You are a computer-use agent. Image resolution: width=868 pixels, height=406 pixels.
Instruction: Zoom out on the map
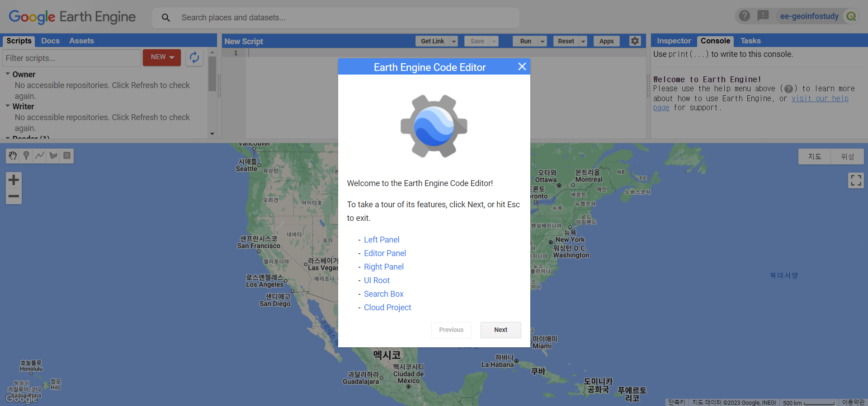click(x=14, y=196)
